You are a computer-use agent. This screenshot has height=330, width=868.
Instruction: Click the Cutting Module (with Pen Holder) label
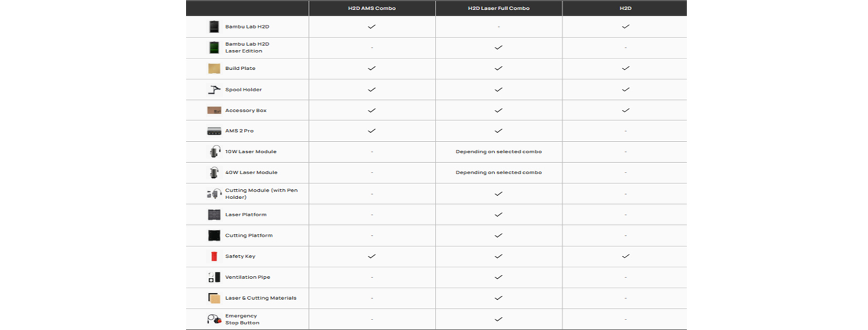[x=261, y=194]
